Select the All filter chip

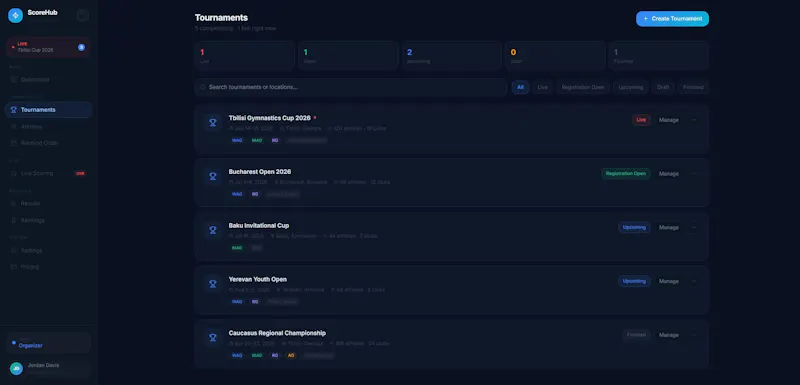pyautogui.click(x=520, y=87)
